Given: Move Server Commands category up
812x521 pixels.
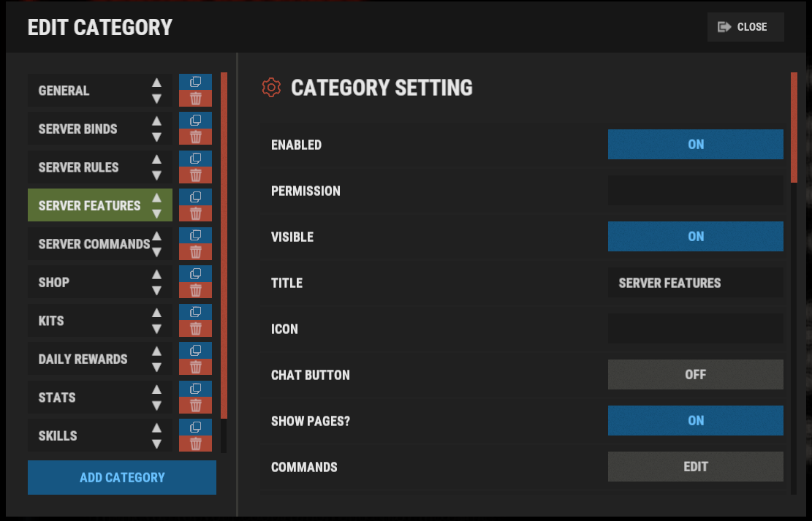Looking at the screenshot, I should pos(156,236).
